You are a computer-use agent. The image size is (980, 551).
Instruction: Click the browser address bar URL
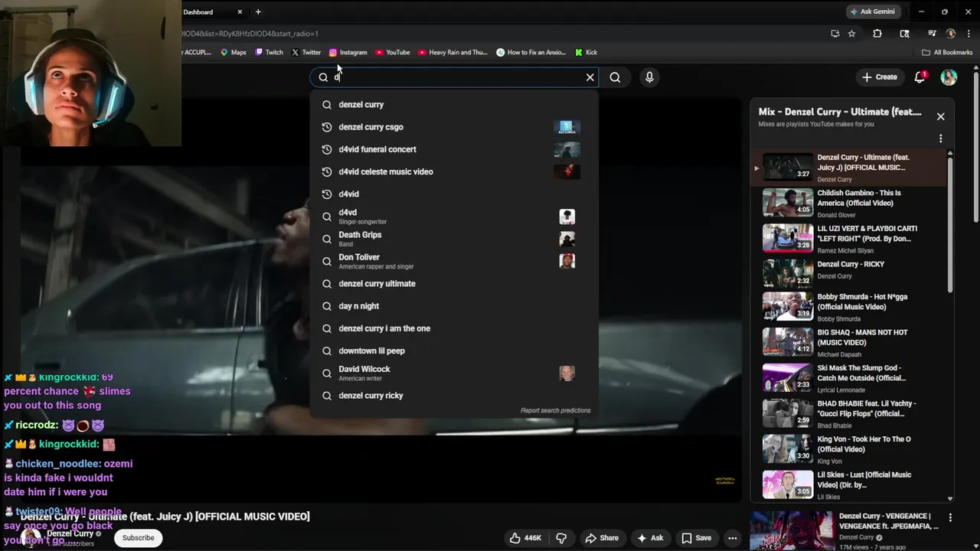(251, 34)
